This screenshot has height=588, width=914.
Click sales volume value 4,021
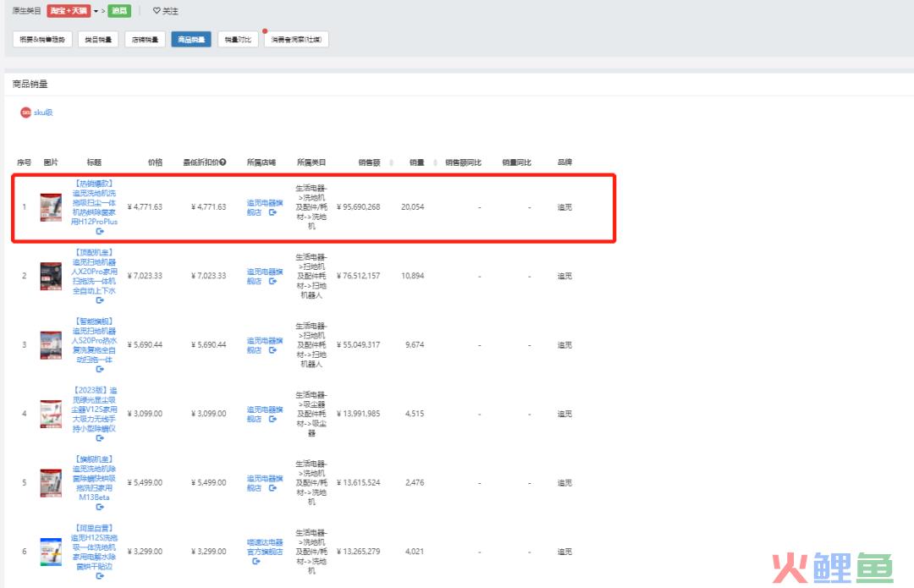click(415, 552)
